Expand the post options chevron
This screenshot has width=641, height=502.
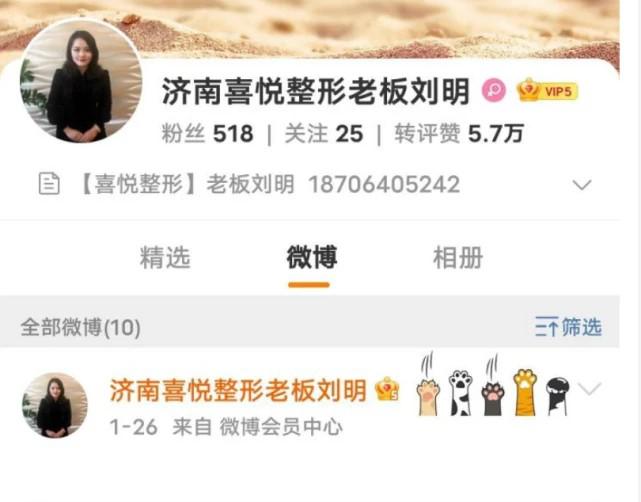tap(589, 388)
